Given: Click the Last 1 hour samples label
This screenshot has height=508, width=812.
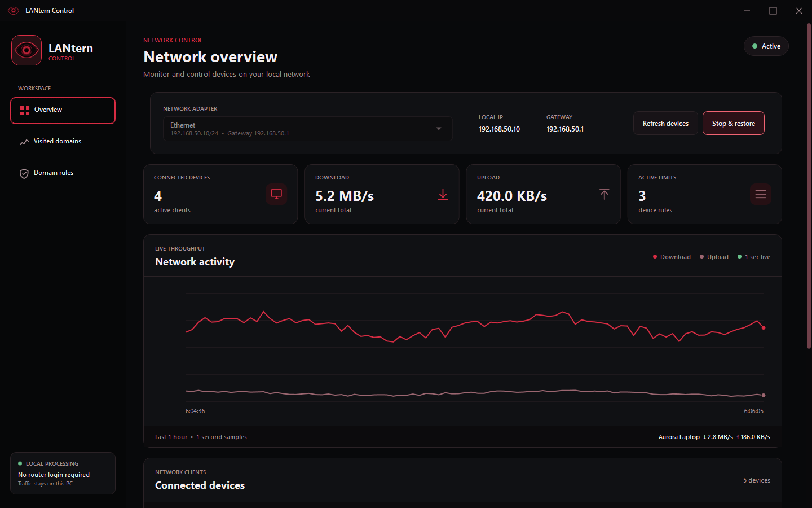Looking at the screenshot, I should coord(201,437).
